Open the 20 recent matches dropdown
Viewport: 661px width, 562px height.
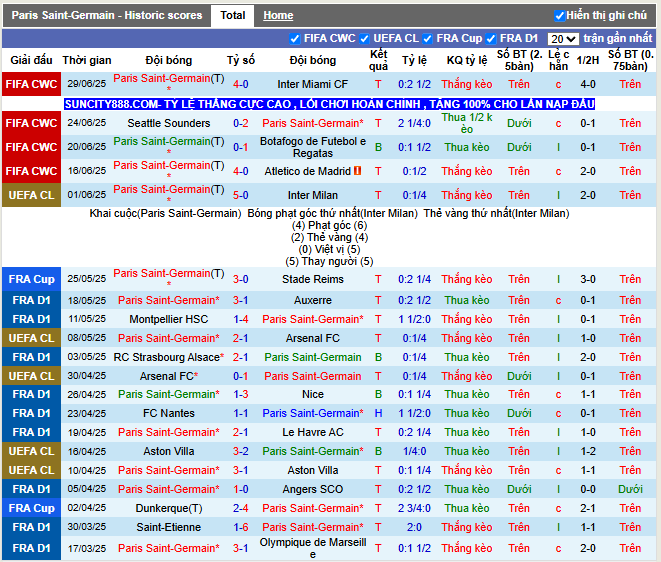point(563,39)
